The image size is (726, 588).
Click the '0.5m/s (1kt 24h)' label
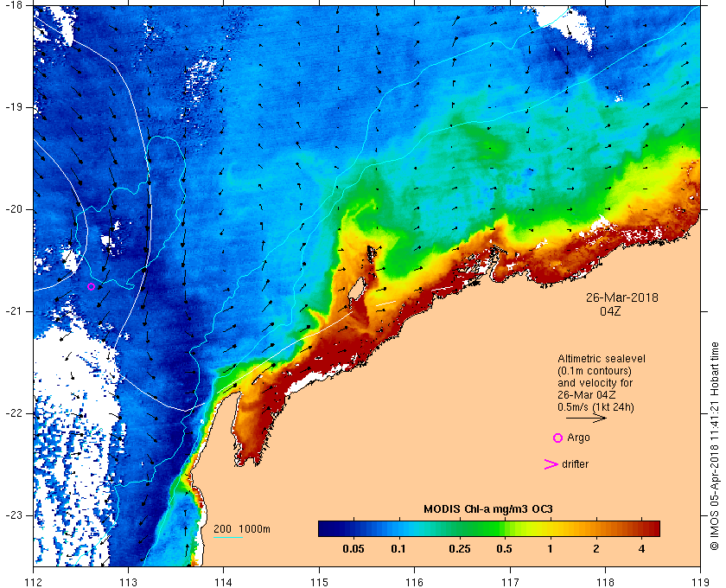[595, 407]
